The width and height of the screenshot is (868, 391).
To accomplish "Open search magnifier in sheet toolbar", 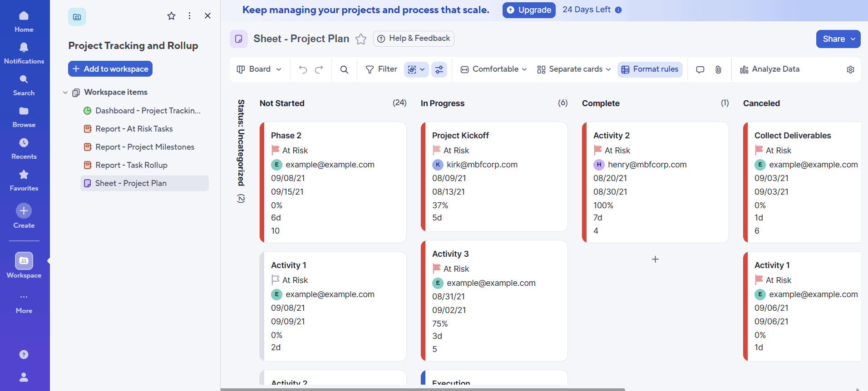I will pyautogui.click(x=344, y=69).
